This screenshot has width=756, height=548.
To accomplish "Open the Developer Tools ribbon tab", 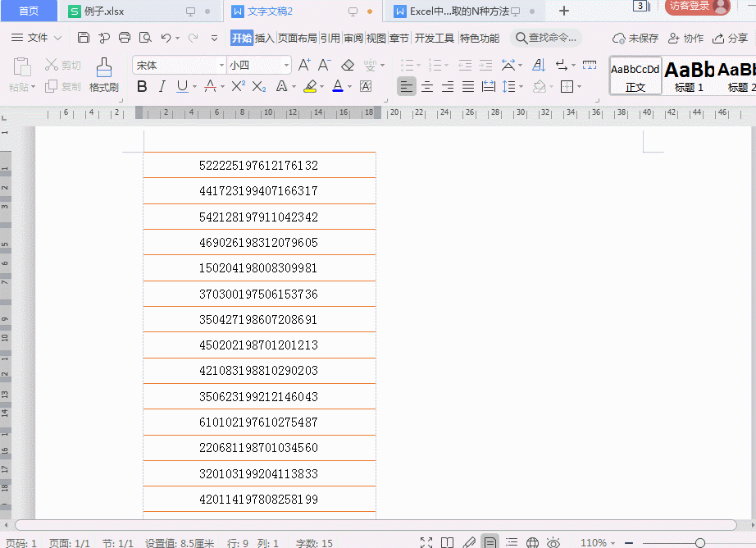I will (434, 38).
